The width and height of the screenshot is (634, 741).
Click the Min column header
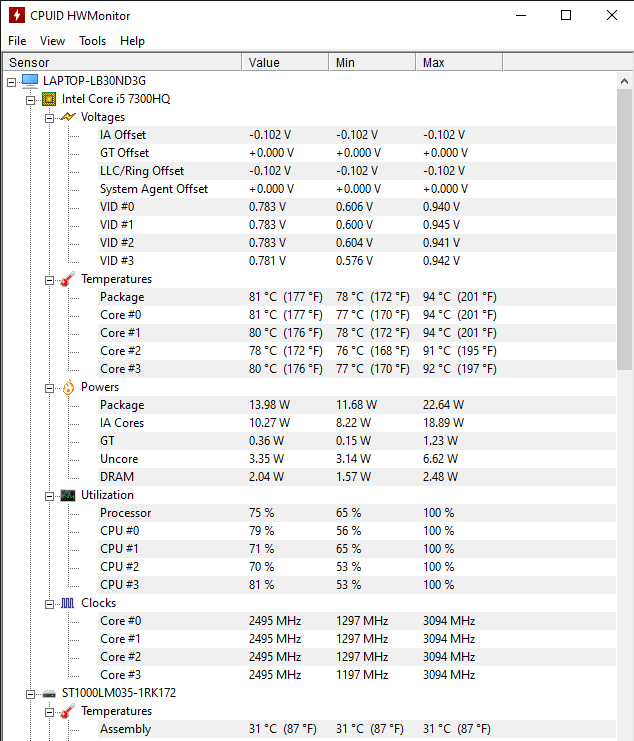[x=372, y=62]
